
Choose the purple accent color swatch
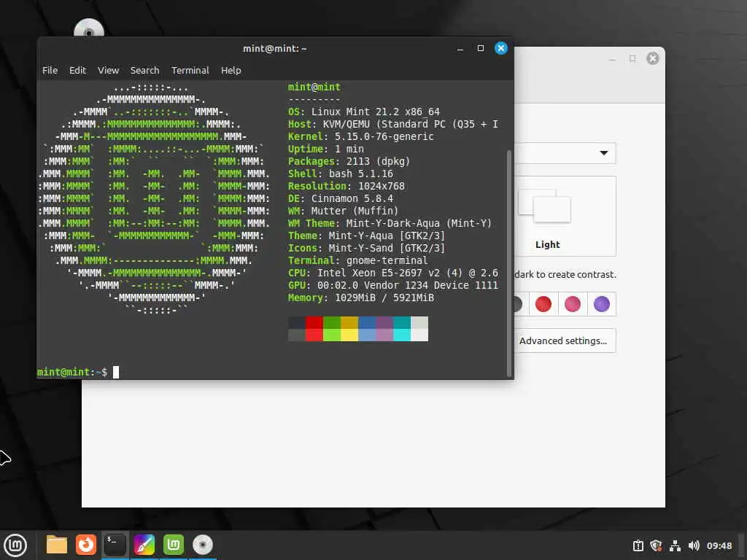click(602, 304)
